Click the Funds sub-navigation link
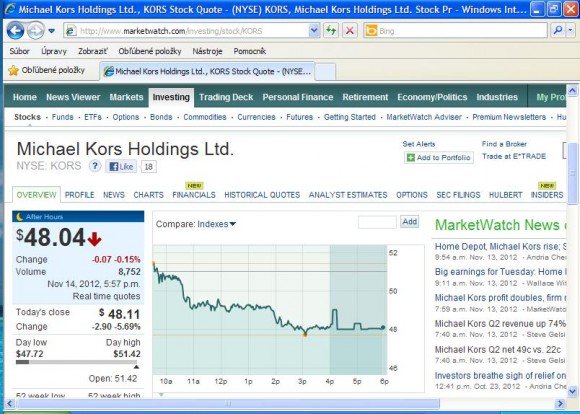 click(x=63, y=117)
